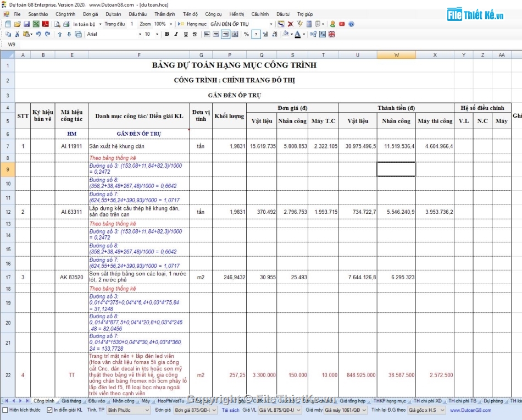Switch to the Giá tổng hợp sheet tab

pyautogui.click(x=353, y=401)
